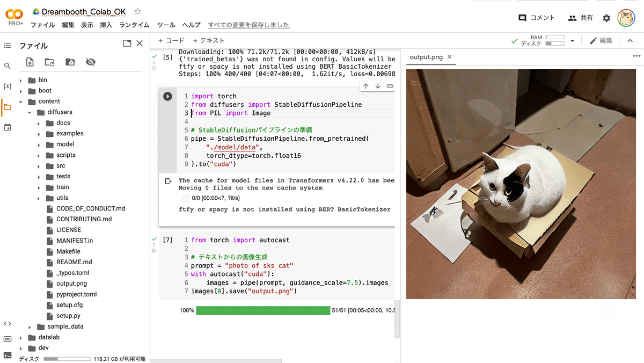Open the ランタイム menu
This screenshot has height=363, width=644.
point(134,25)
